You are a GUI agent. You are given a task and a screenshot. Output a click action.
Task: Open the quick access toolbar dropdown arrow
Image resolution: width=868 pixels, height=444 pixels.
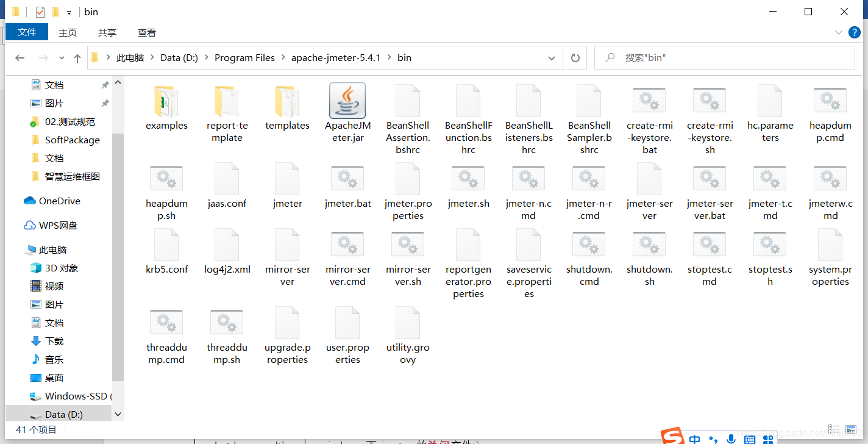[x=69, y=12]
